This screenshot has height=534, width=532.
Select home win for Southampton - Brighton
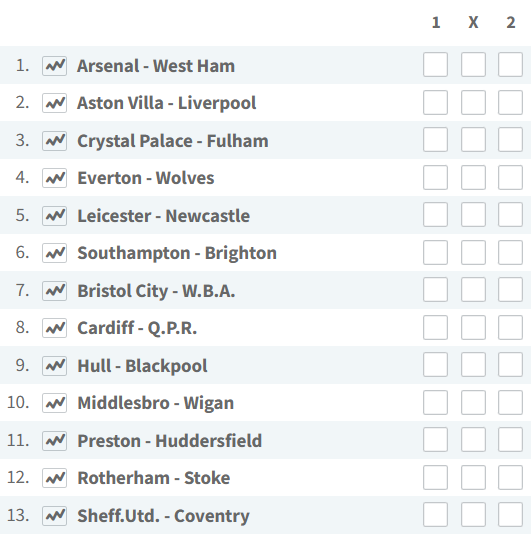435,252
